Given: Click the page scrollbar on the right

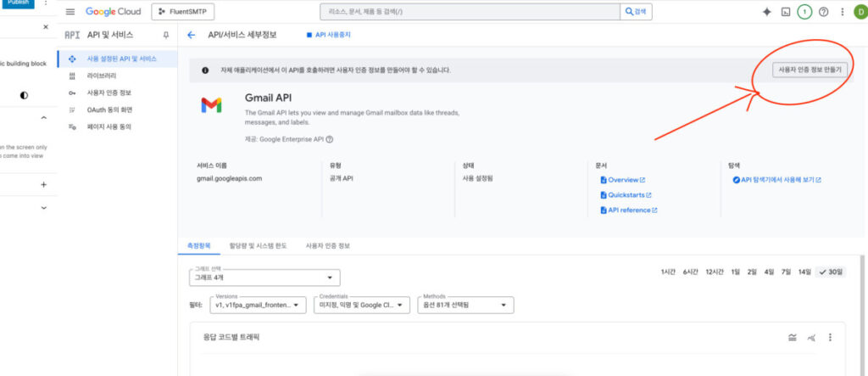Looking at the screenshot, I should click(863, 315).
